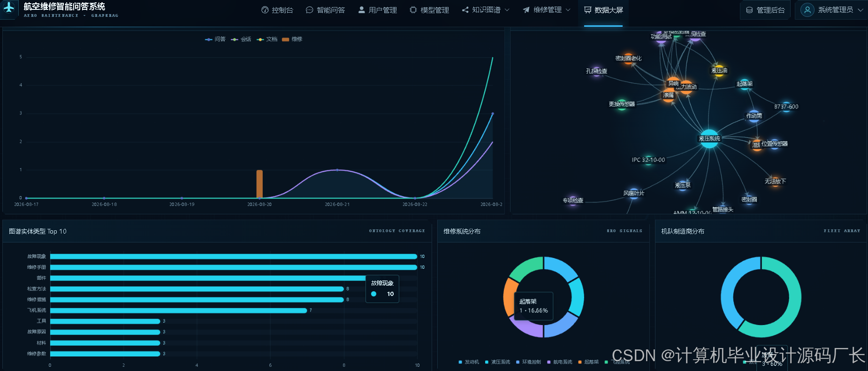The image size is (868, 371).
Task: Click the 故障现象 bar in Top 10 chart
Action: pyautogui.click(x=234, y=257)
